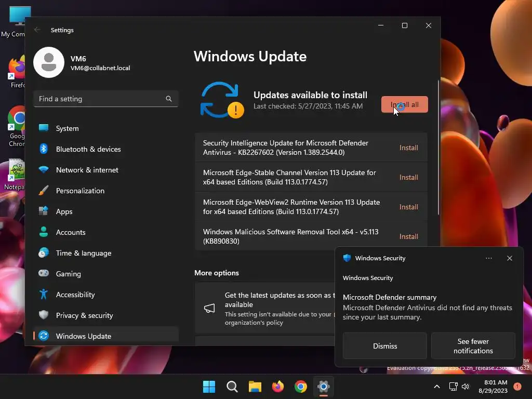Click the Find a setting search box
The image size is (532, 399).
coord(106,99)
